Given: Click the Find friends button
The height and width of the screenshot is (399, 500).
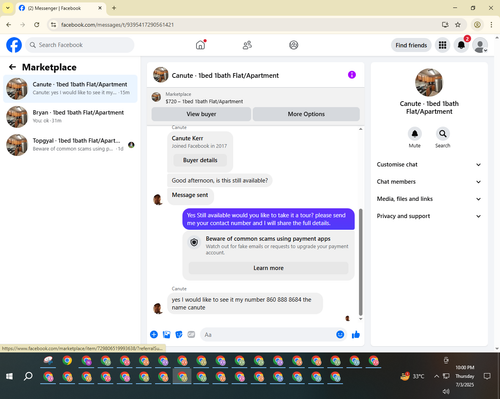Looking at the screenshot, I should [x=411, y=45].
